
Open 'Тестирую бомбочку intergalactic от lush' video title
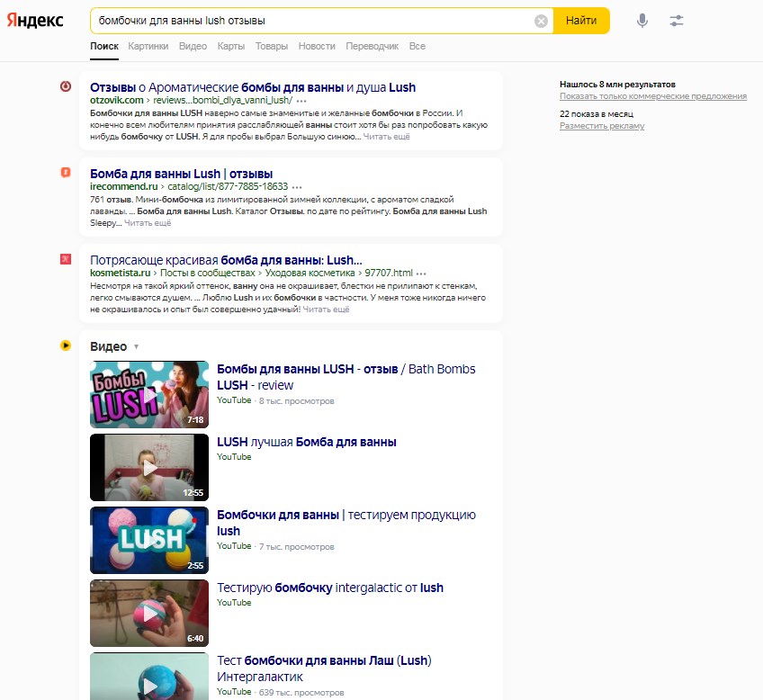point(330,588)
